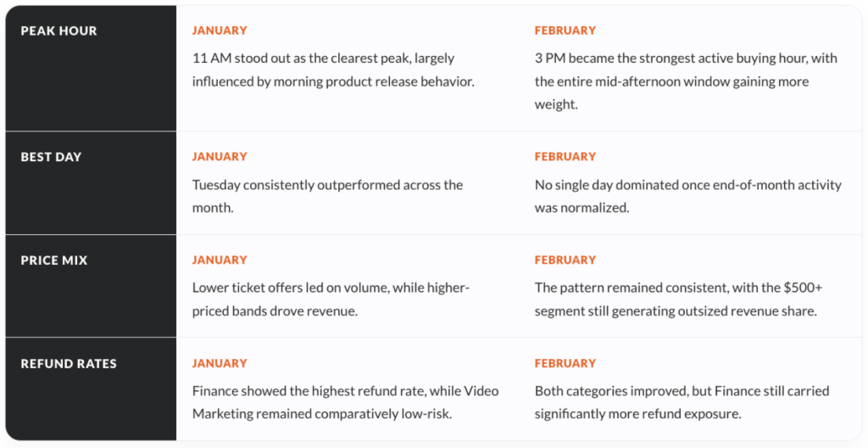Select the BEST DAY row header
Image resolution: width=868 pixels, height=448 pixels.
(x=51, y=157)
